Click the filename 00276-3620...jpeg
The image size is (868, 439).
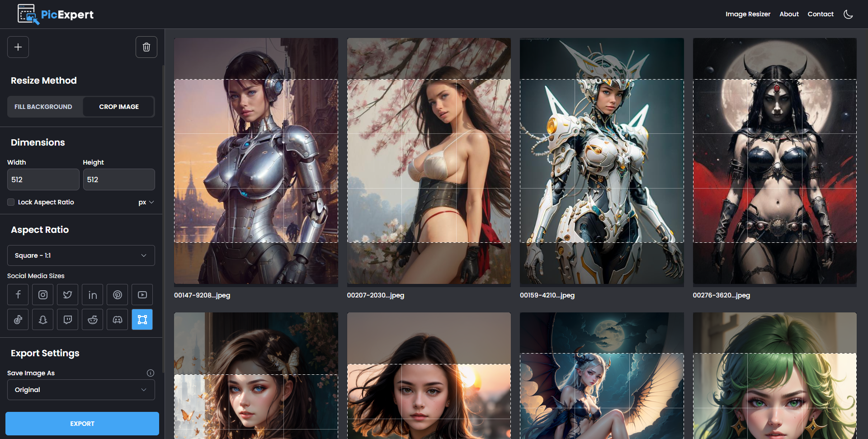(x=721, y=295)
